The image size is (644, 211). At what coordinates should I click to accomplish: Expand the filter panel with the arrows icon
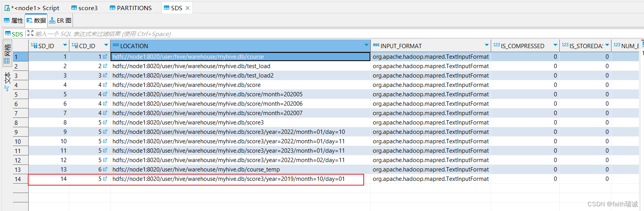(x=30, y=34)
